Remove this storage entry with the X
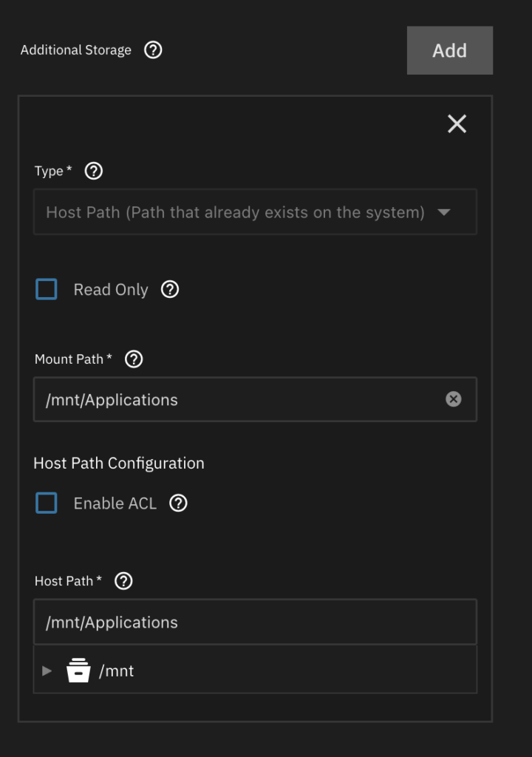The width and height of the screenshot is (532, 757). click(x=457, y=124)
